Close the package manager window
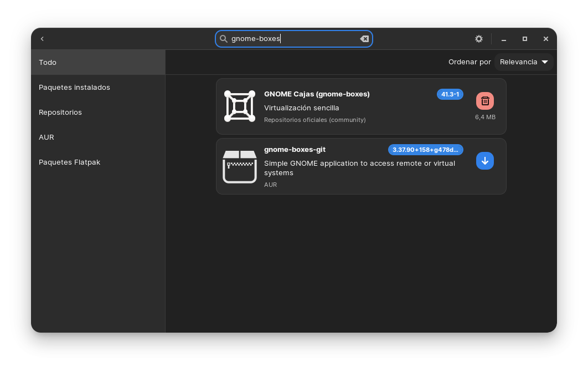Viewport: 588px width, 367px height. 545,39
